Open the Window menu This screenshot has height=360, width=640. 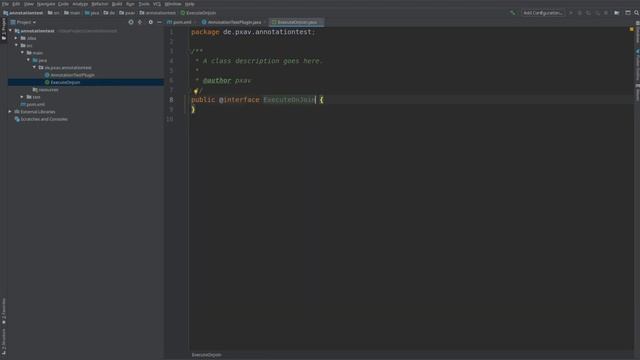pos(173,4)
